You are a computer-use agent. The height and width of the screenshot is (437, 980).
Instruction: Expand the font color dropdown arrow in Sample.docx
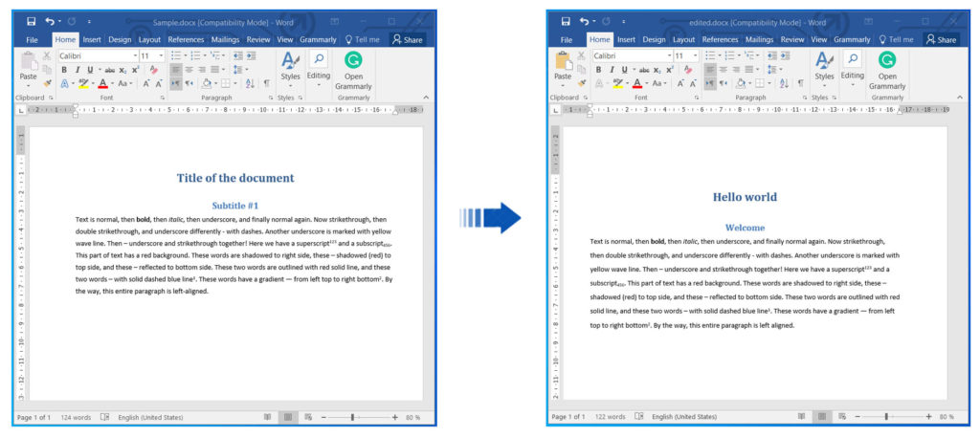click(x=113, y=84)
